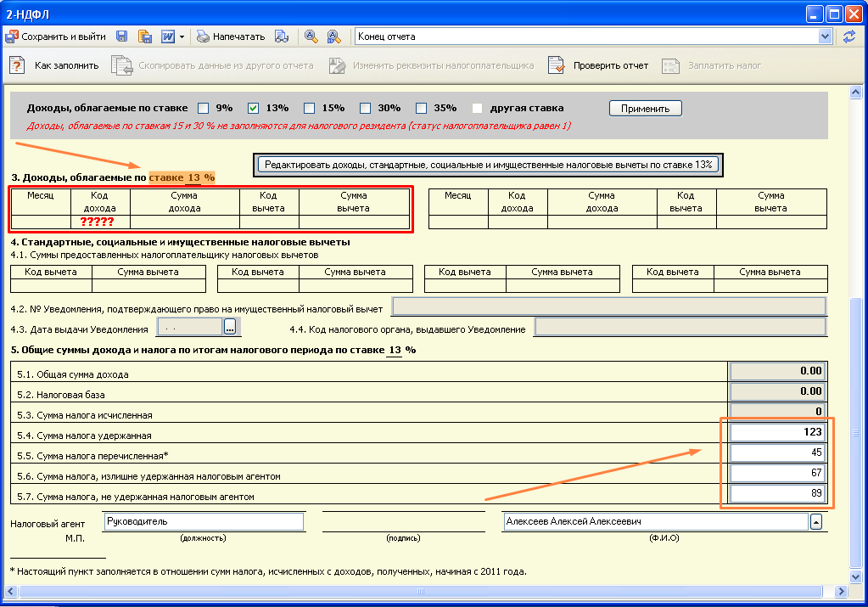The height and width of the screenshot is (607, 868).
Task: Close the 2-НДФЛ window
Action: (854, 14)
